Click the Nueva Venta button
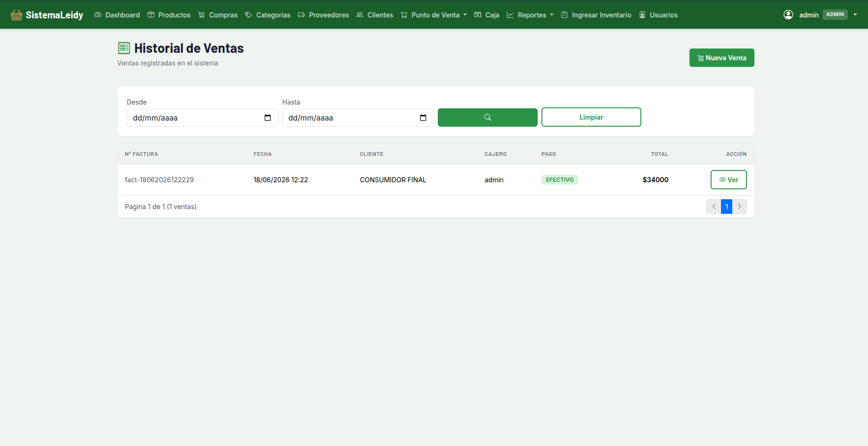Screen dimensions: 868x446 coord(722,58)
